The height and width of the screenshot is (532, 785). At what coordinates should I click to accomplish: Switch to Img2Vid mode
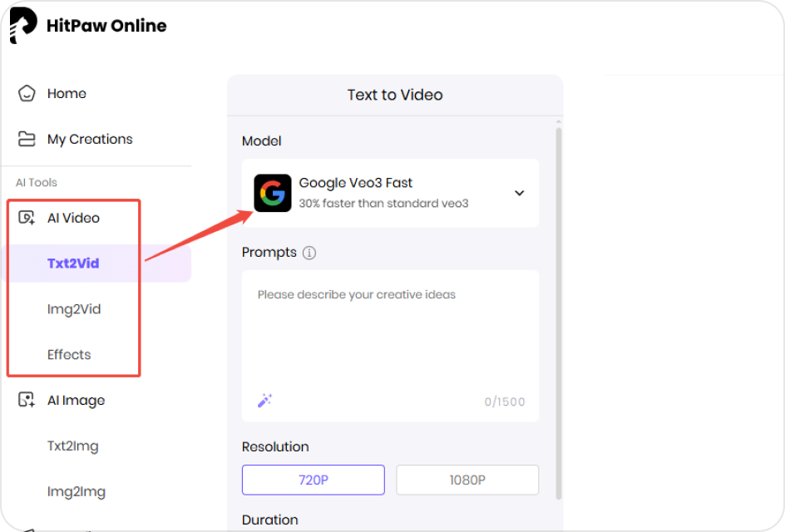(x=74, y=308)
